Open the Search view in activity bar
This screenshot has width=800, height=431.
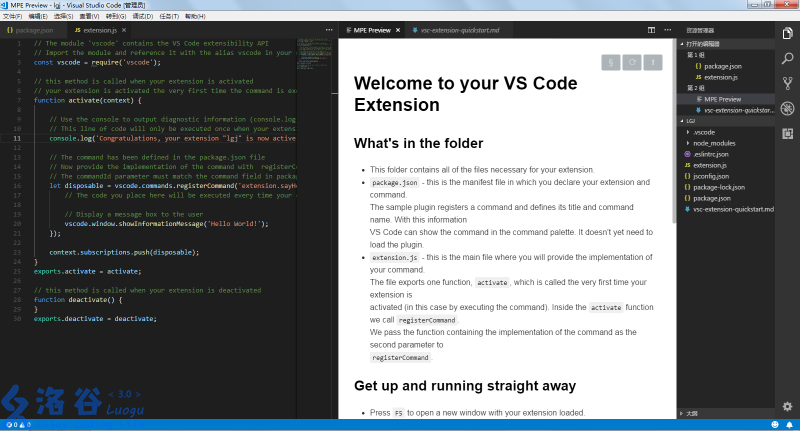pyautogui.click(x=787, y=58)
